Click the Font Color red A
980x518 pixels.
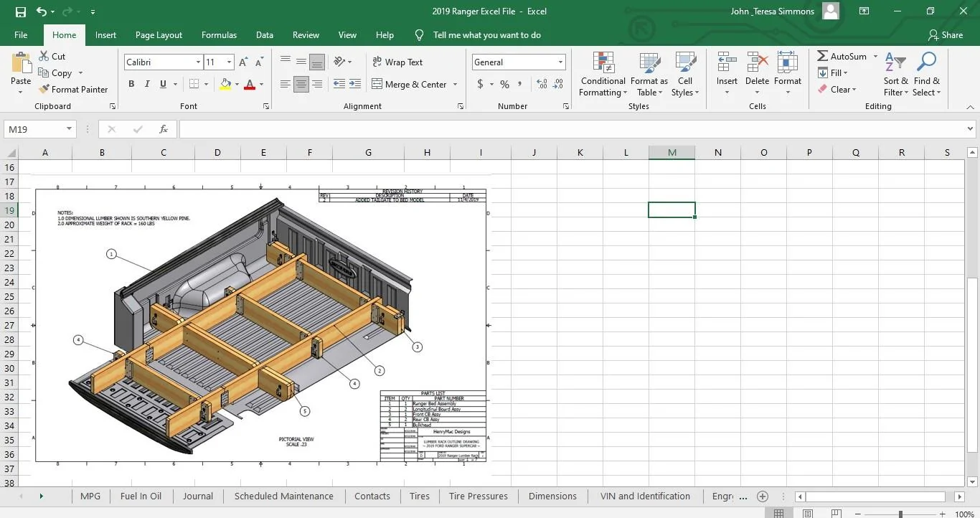[x=250, y=84]
